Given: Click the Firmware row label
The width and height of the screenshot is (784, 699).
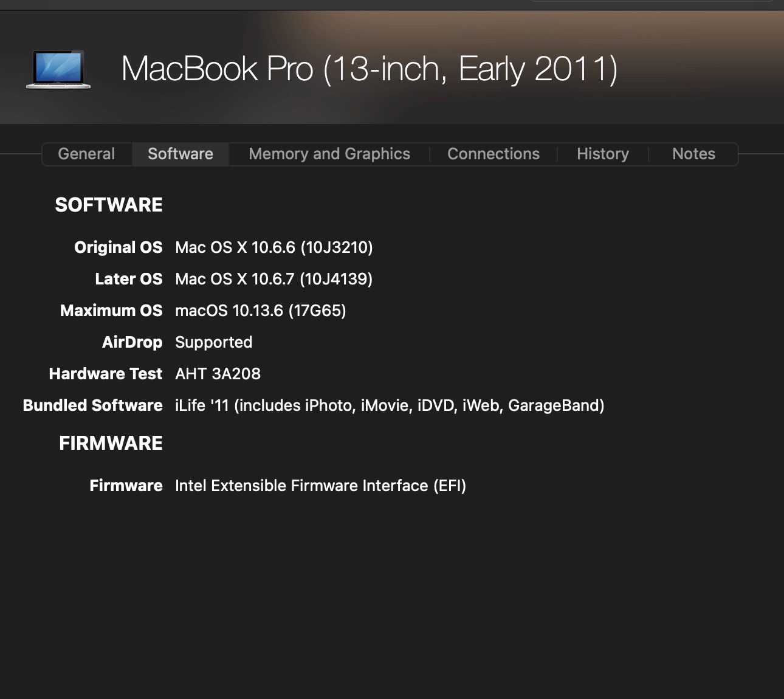Looking at the screenshot, I should pos(126,486).
